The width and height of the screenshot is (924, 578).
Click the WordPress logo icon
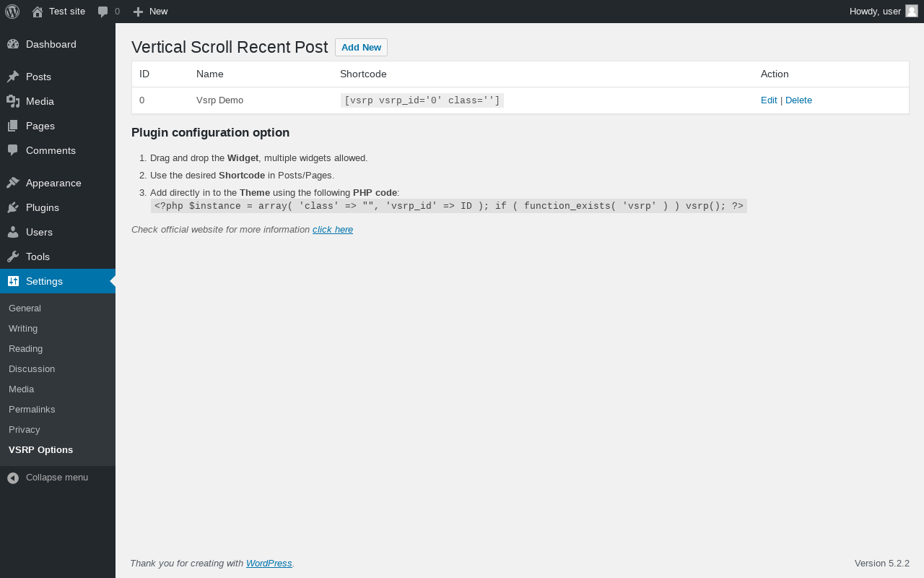12,12
